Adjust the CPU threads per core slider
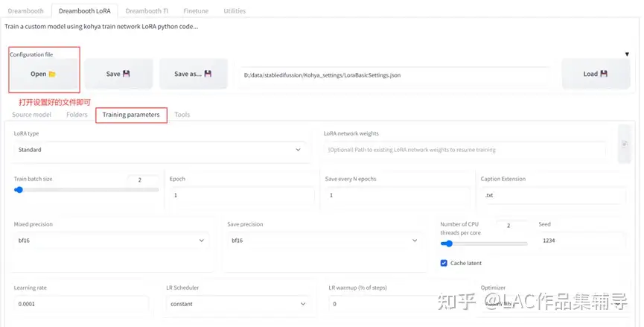The image size is (644, 327). [484, 244]
